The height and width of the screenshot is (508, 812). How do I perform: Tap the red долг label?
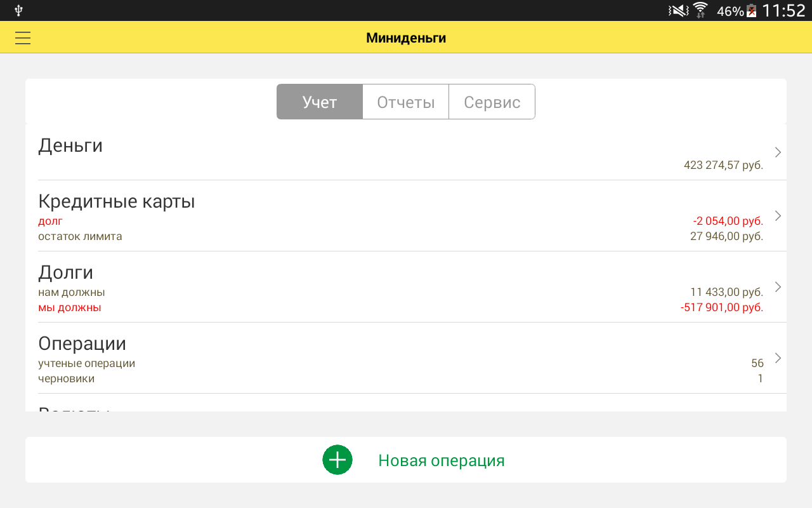tap(51, 221)
